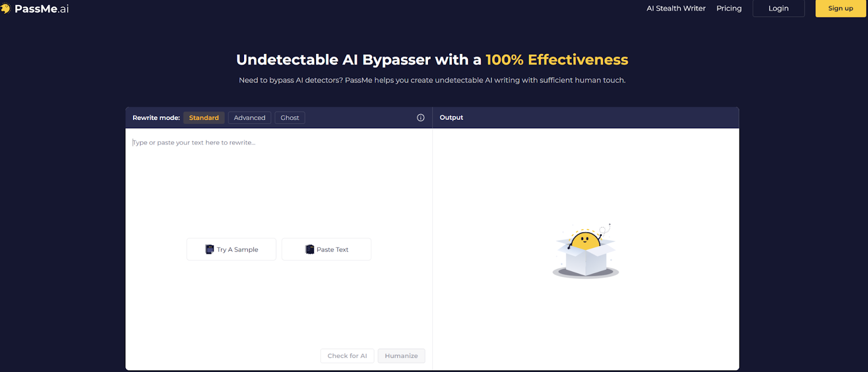868x372 pixels.
Task: Click the 'Output' panel header label
Action: [451, 118]
